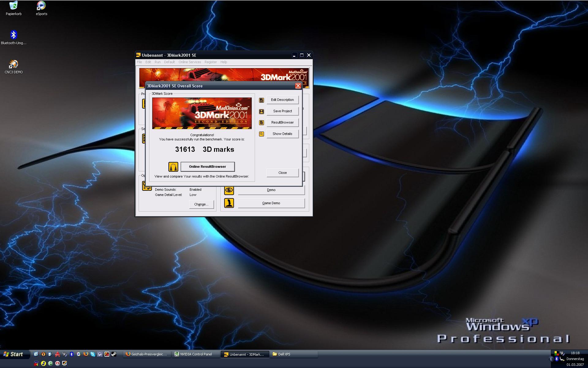
Task: Click the four-colour square system tray icon
Action: (556, 353)
